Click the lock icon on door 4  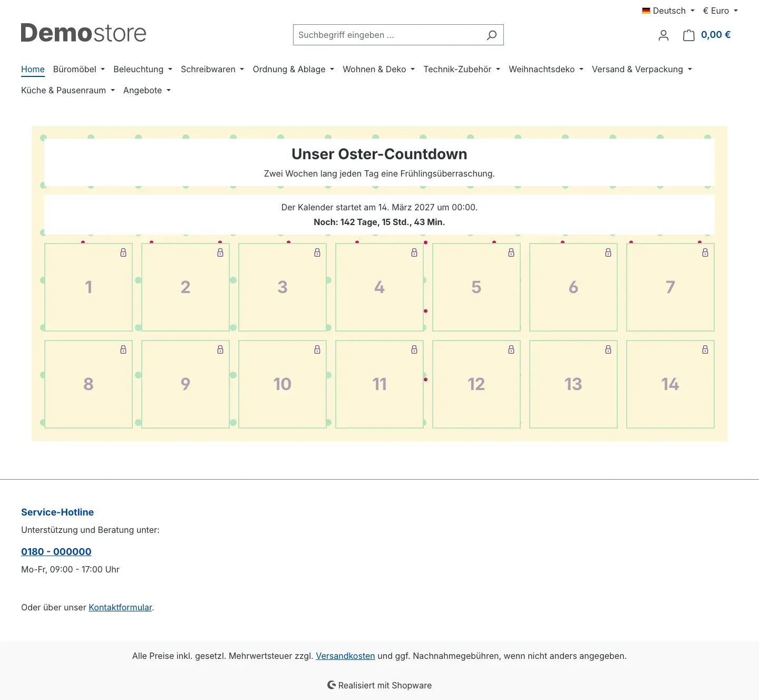(x=414, y=252)
